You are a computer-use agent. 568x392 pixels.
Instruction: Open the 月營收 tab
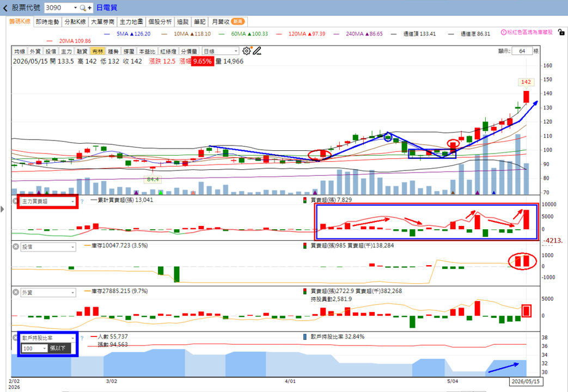(228, 22)
